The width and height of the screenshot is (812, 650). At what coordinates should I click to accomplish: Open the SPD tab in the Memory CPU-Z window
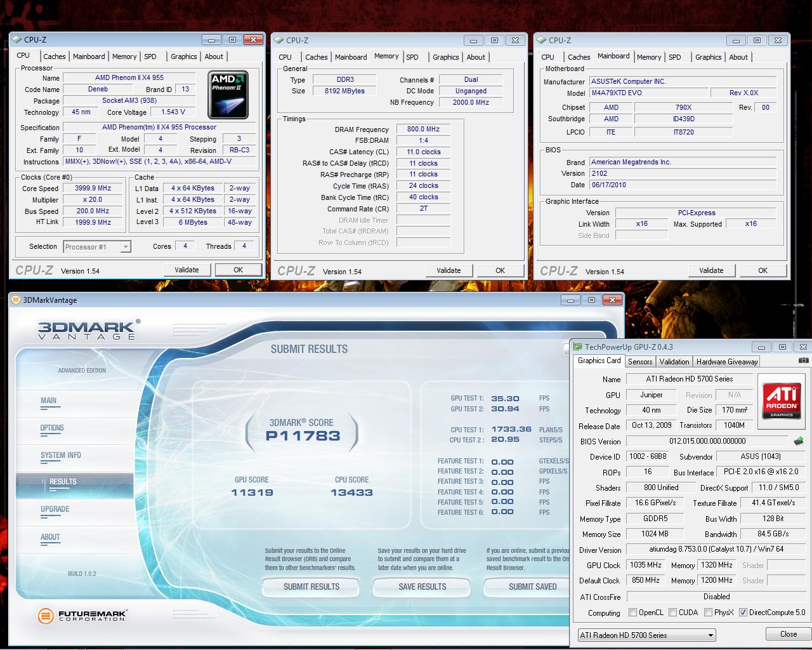[412, 57]
